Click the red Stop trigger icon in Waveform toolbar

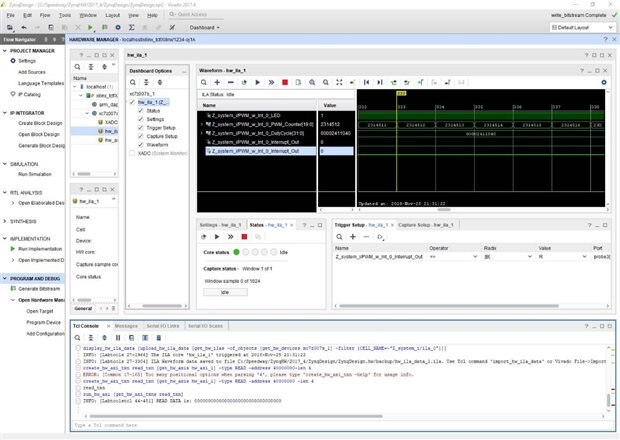(285, 82)
